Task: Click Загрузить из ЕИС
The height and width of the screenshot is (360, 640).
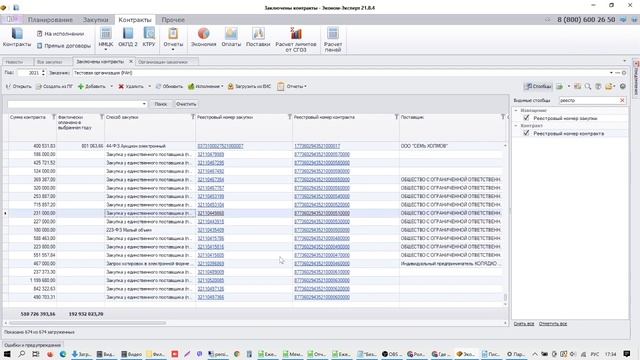Action: pos(249,87)
